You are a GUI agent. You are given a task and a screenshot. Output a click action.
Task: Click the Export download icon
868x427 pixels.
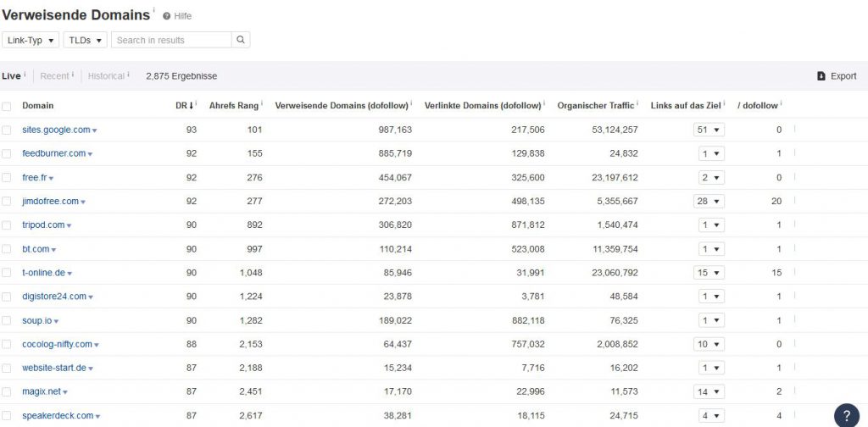[x=821, y=76]
